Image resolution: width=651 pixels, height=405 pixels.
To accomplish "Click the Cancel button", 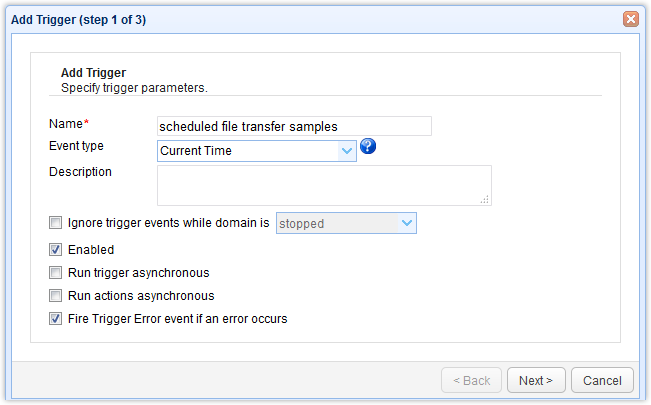I will pos(602,380).
